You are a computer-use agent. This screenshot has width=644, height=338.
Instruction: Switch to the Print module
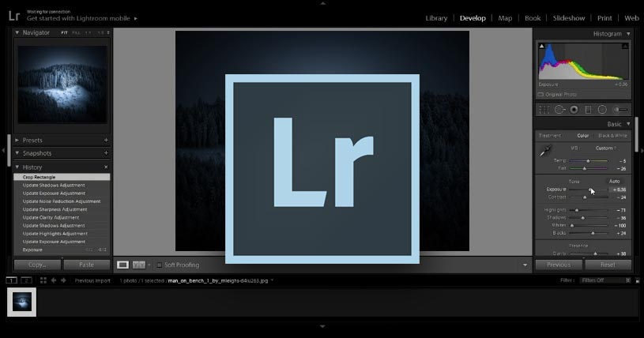[604, 18]
